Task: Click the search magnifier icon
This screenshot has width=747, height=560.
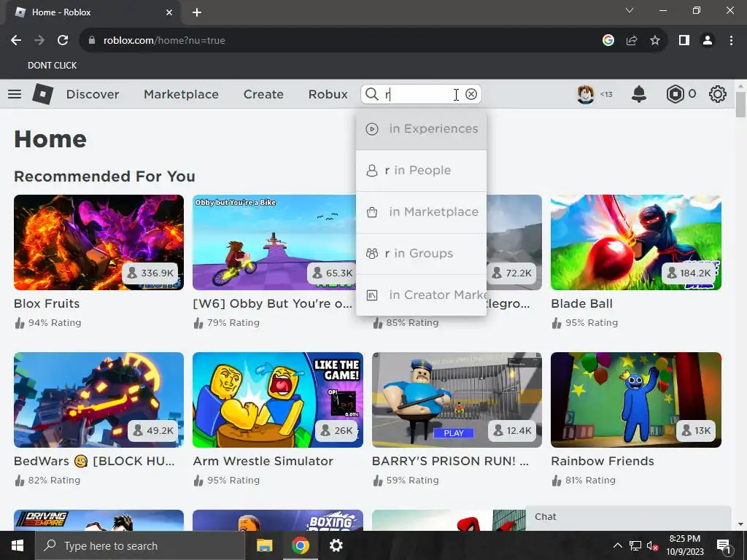Action: [x=371, y=94]
